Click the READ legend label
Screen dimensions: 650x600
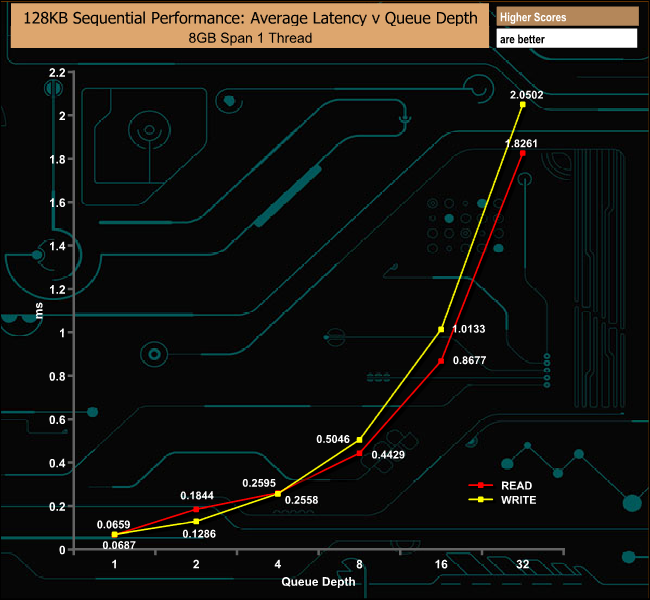point(516,486)
